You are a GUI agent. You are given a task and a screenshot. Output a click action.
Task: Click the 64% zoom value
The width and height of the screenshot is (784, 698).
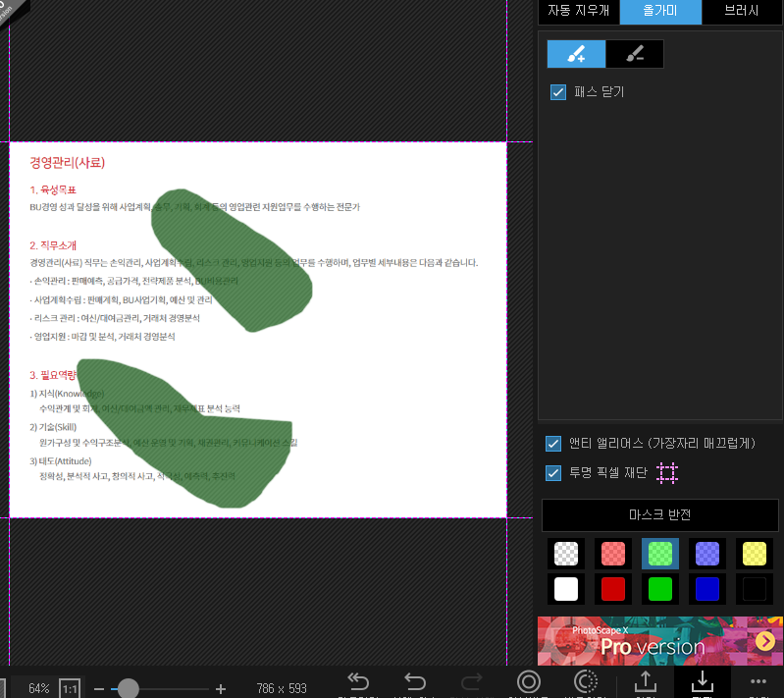[38, 689]
